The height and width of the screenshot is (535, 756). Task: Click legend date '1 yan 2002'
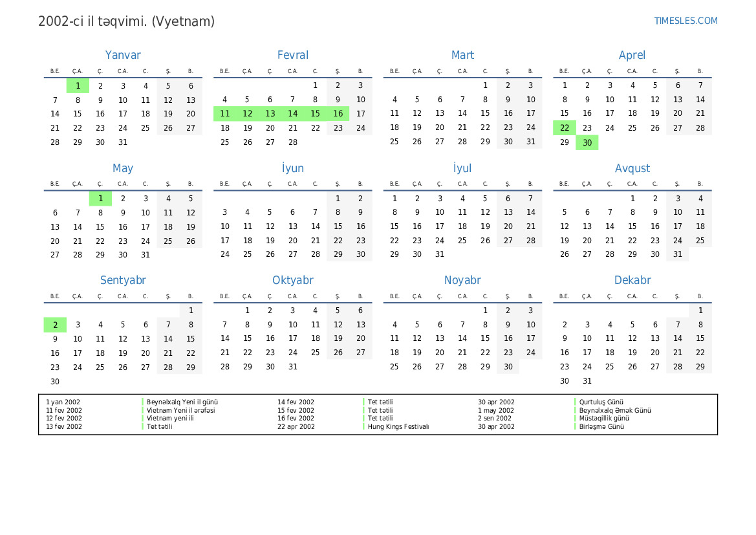63,402
